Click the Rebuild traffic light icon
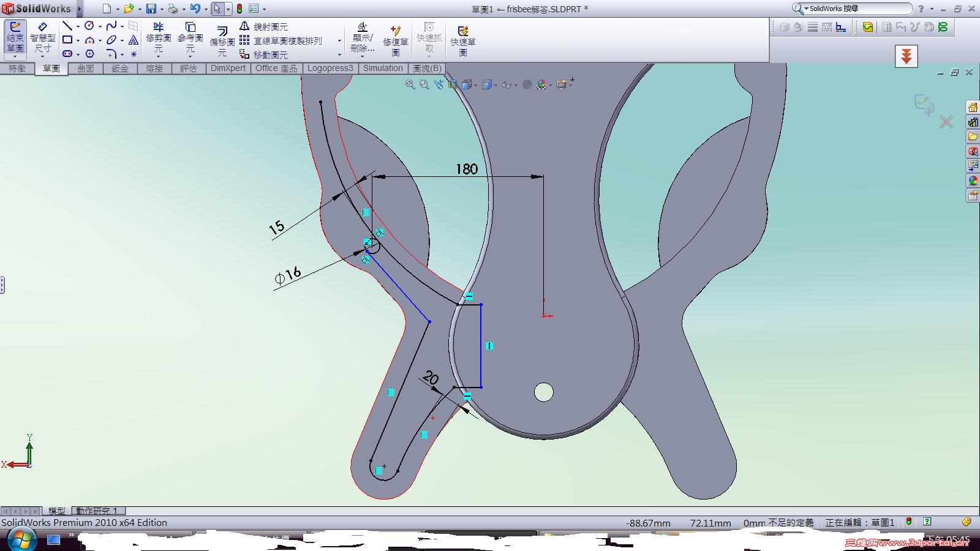 coord(239,9)
